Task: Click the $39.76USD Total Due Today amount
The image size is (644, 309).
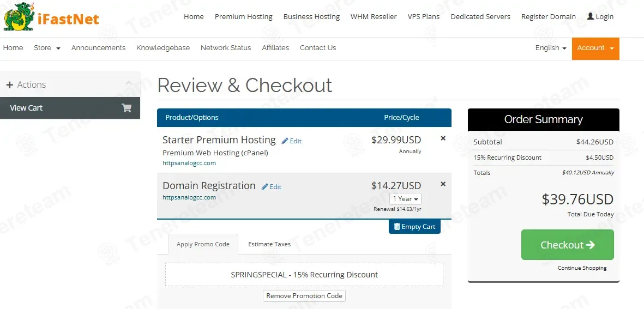Action: coord(577,199)
